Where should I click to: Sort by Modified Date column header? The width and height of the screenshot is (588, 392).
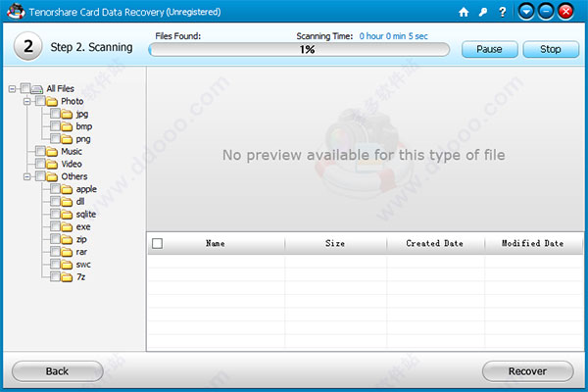[533, 243]
